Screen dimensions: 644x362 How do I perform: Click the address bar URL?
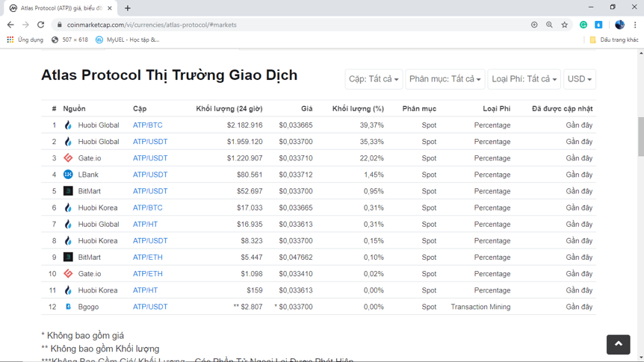pyautogui.click(x=152, y=25)
